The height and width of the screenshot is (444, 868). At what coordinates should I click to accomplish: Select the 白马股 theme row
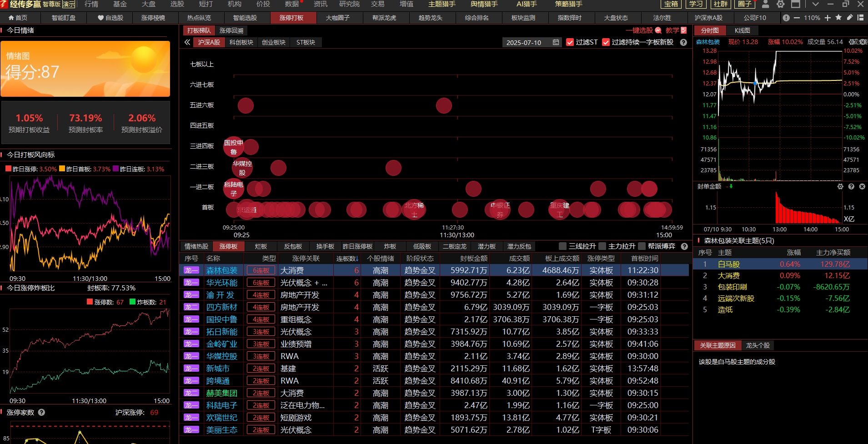coord(780,264)
